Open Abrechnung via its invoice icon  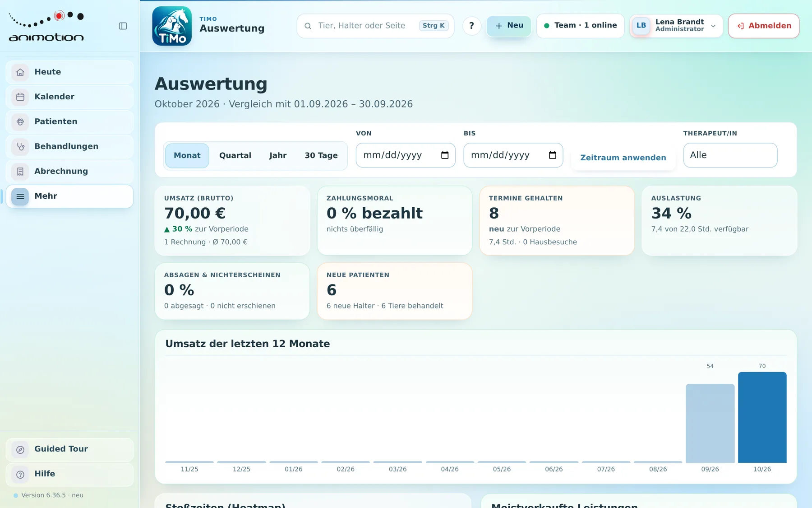(x=20, y=172)
